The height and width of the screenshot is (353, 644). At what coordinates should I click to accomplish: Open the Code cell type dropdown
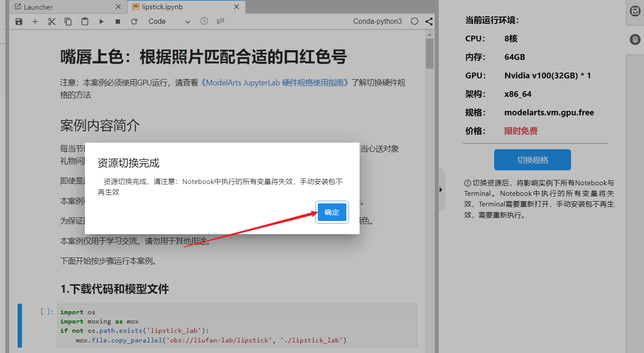(x=169, y=22)
